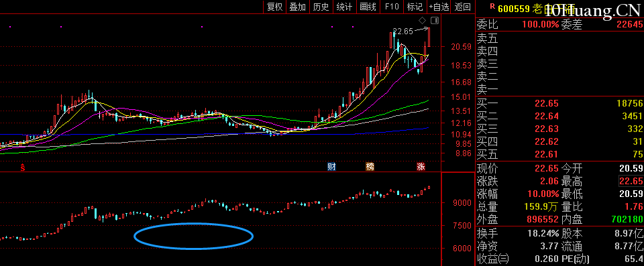The height and width of the screenshot is (266, 644).
Task: Activate the 画线 drawing tool
Action: coord(368,7)
